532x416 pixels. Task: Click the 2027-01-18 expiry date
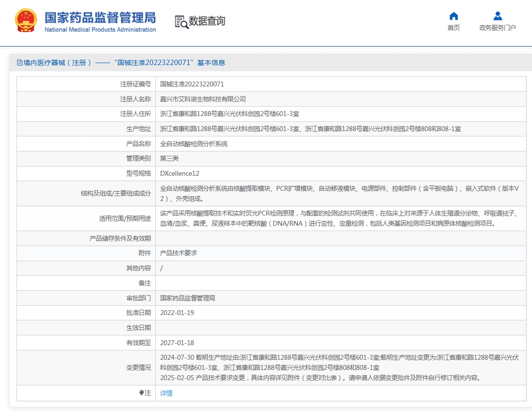177,343
